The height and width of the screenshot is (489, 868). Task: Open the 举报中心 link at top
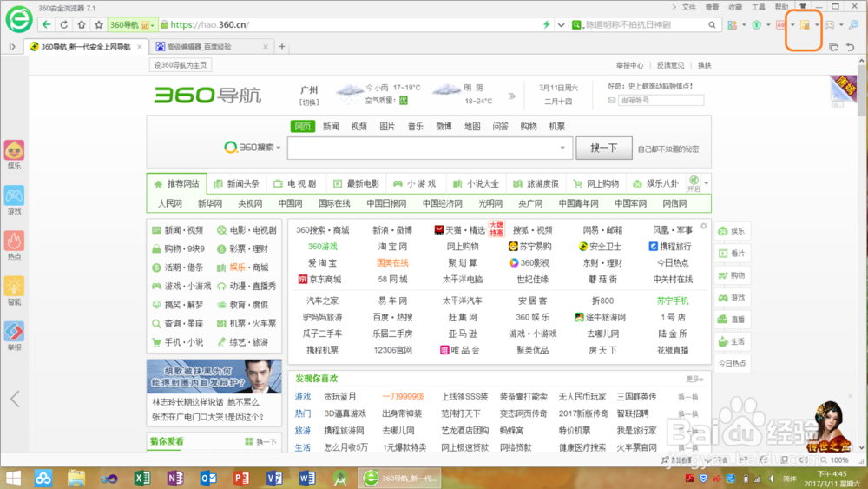click(x=630, y=65)
